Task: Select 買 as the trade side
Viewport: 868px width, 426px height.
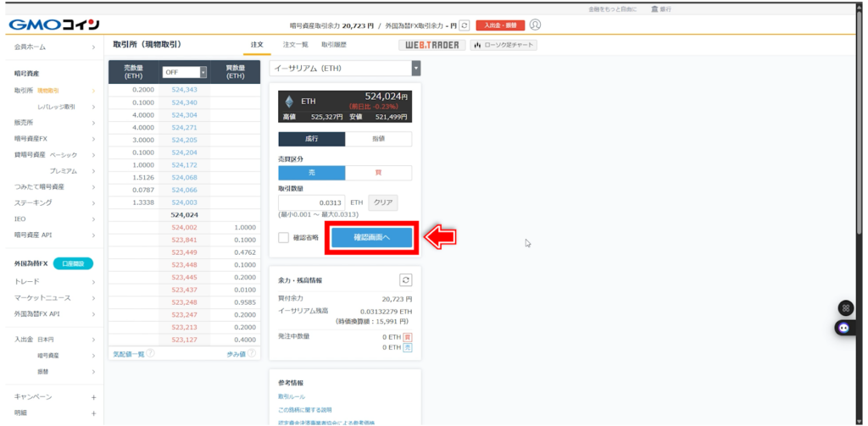Action: (378, 172)
